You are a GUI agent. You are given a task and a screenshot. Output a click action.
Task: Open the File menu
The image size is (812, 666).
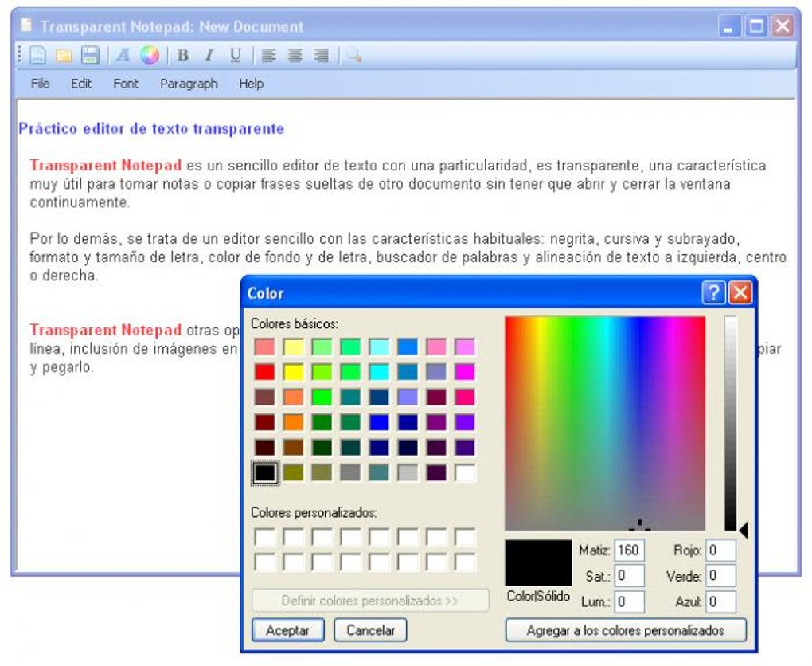click(41, 84)
